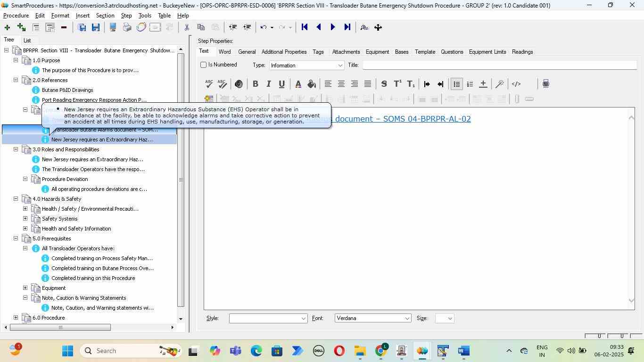Open the Tools menu
This screenshot has width=644, height=362.
(145, 16)
